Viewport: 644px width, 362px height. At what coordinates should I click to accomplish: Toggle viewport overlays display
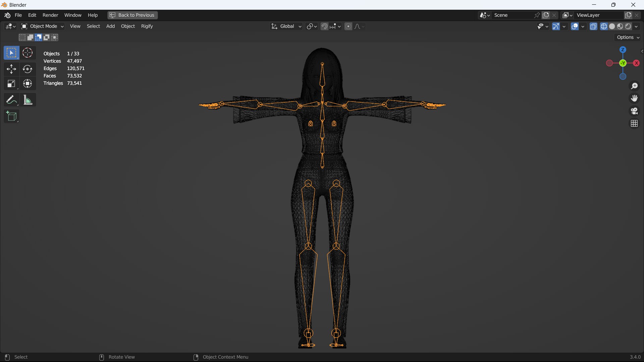[x=575, y=26]
